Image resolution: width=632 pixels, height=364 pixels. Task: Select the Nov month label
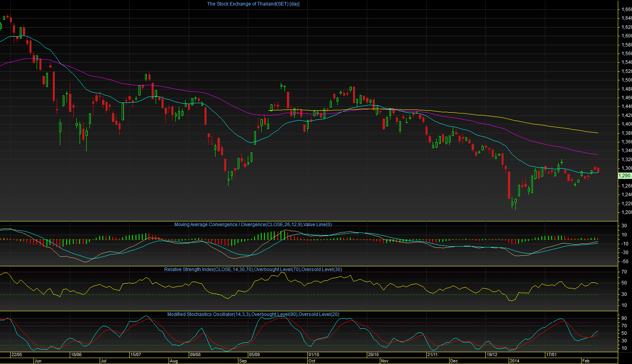(385, 361)
